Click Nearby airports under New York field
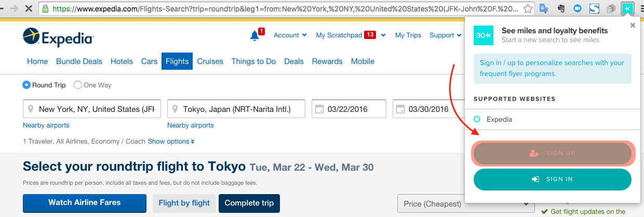This screenshot has height=217, width=644. point(46,125)
